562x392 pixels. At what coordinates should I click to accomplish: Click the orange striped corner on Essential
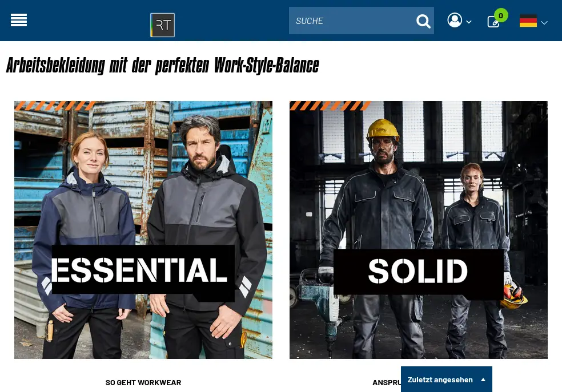[x=55, y=106]
